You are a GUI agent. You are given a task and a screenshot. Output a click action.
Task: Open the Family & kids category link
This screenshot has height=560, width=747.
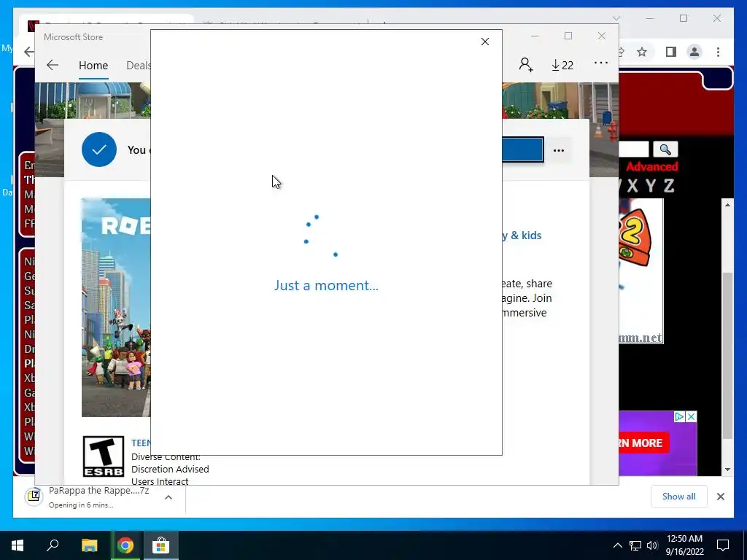[x=522, y=236]
